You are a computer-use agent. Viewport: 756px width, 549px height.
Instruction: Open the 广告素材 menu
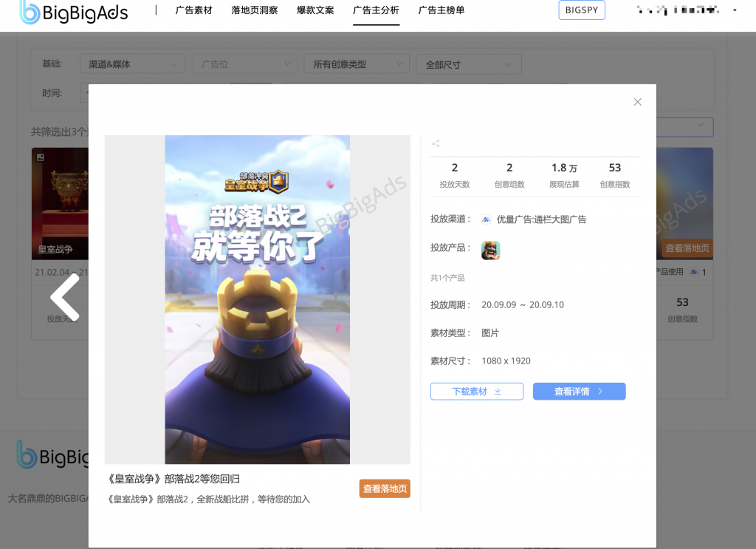[194, 10]
